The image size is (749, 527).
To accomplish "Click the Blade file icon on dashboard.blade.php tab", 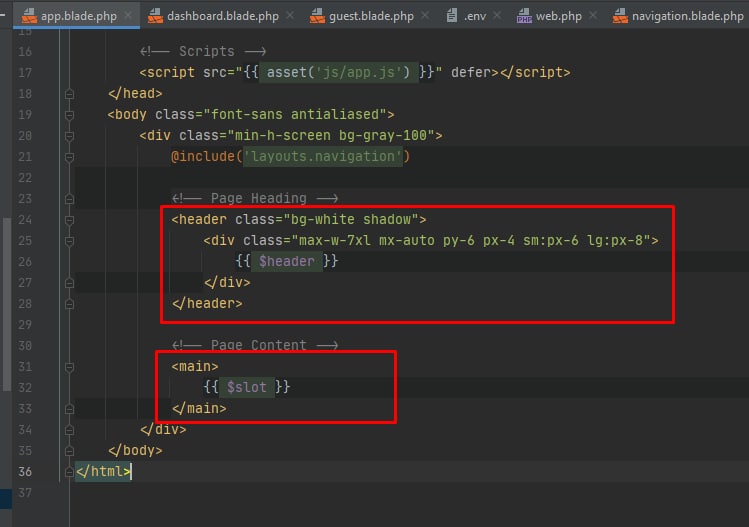I will click(x=155, y=16).
